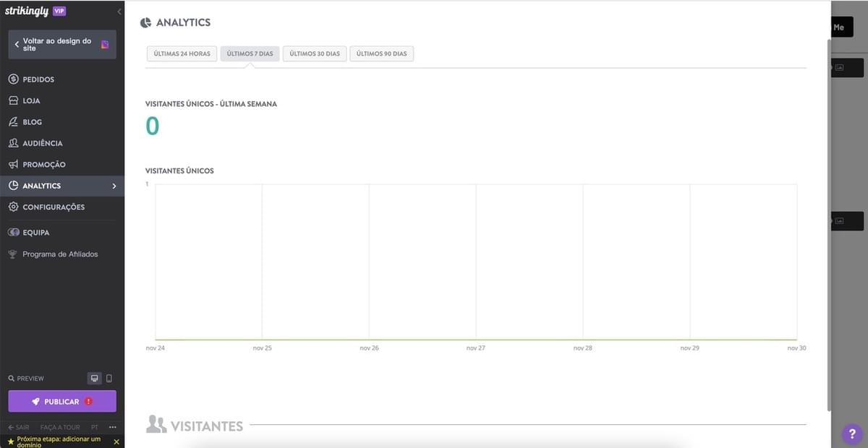Switch to desktop preview mode
The height and width of the screenshot is (448, 868).
(94, 379)
